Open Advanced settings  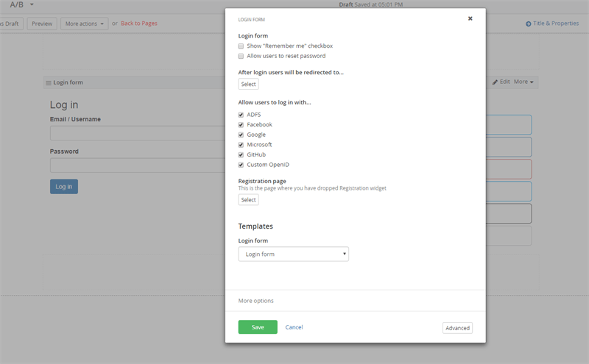457,328
